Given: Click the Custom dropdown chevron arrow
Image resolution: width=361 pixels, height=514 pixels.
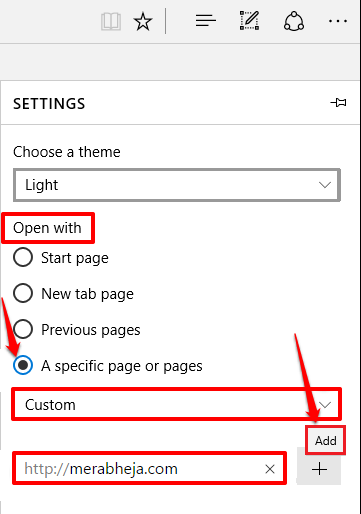Looking at the screenshot, I should tap(325, 405).
